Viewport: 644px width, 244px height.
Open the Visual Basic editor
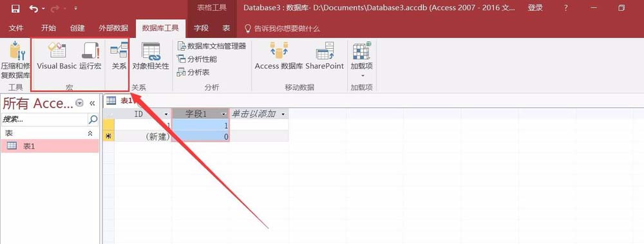(57, 56)
